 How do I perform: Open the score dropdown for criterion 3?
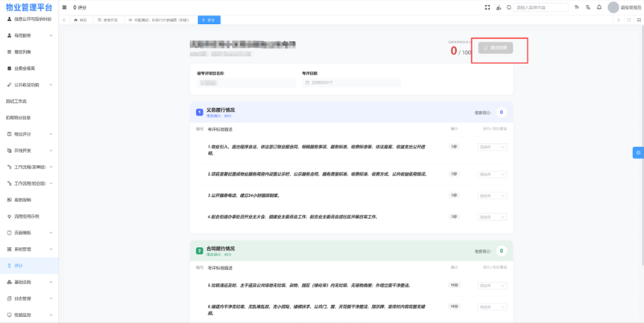pos(492,195)
